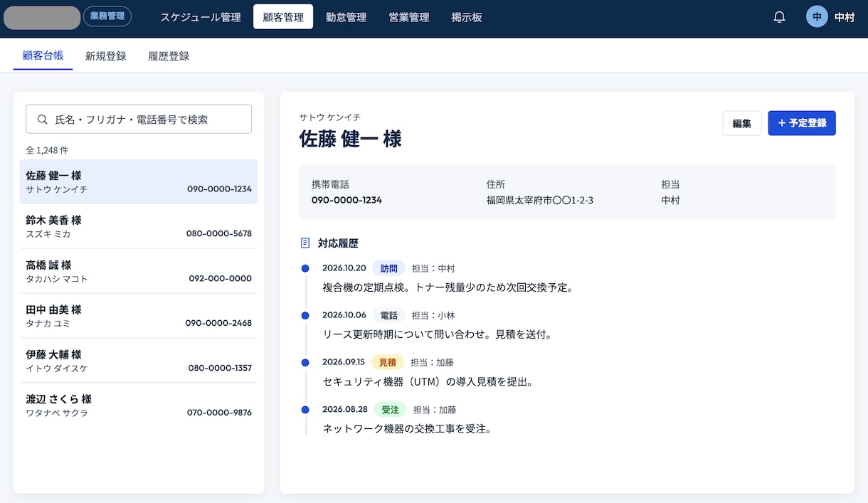Open 営業管理 section
Screen dimensions: 868x503
click(409, 17)
